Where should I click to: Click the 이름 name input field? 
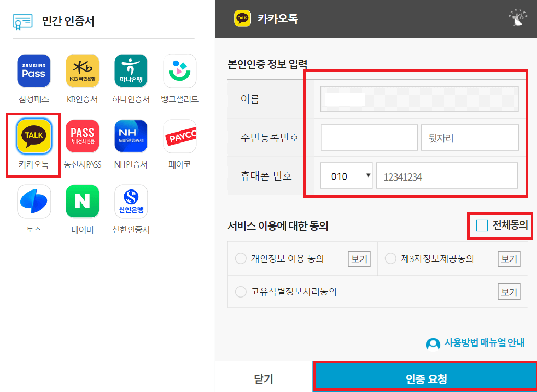(x=419, y=99)
